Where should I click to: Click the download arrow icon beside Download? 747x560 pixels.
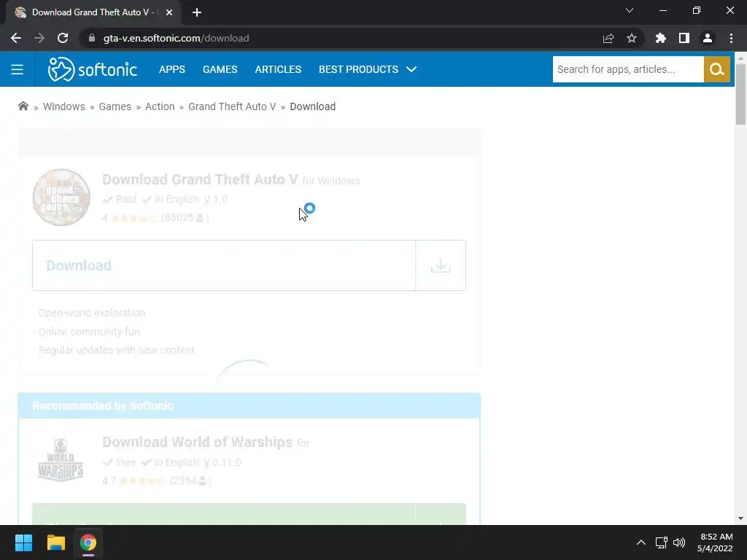click(440, 265)
